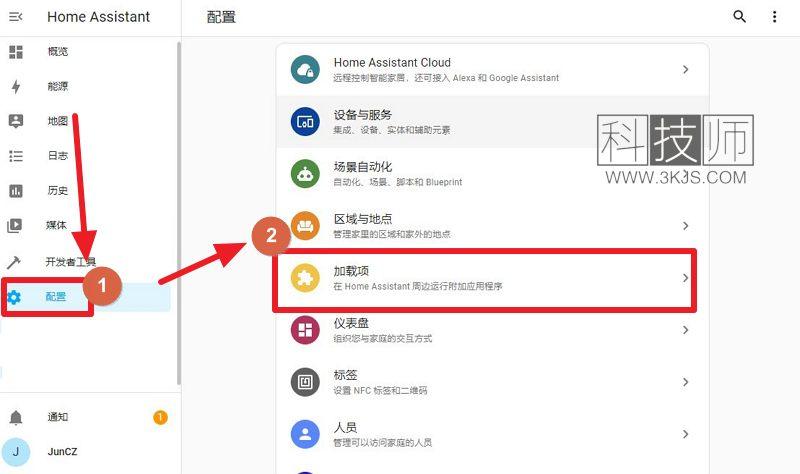Click the Home Assistant Cloud icon
This screenshot has width=800, height=474.
click(305, 70)
